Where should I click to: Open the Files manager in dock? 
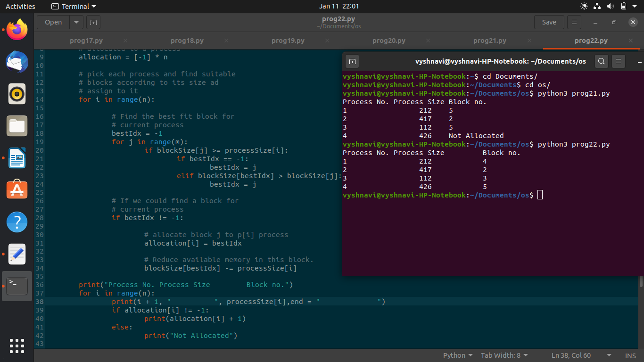point(17,126)
